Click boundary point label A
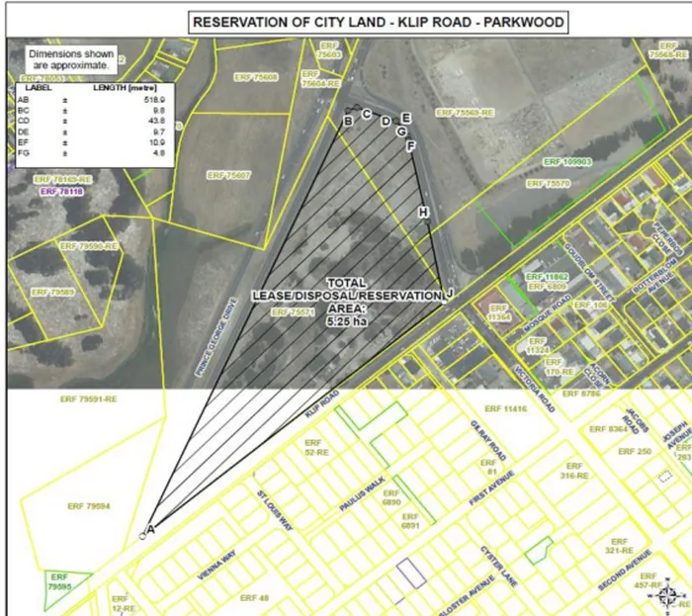692x616 pixels. coord(150,529)
